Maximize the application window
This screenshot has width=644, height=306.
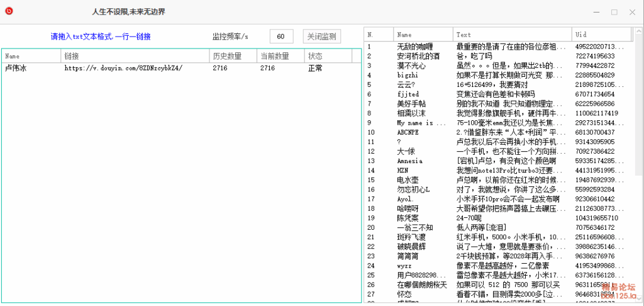[614, 11]
